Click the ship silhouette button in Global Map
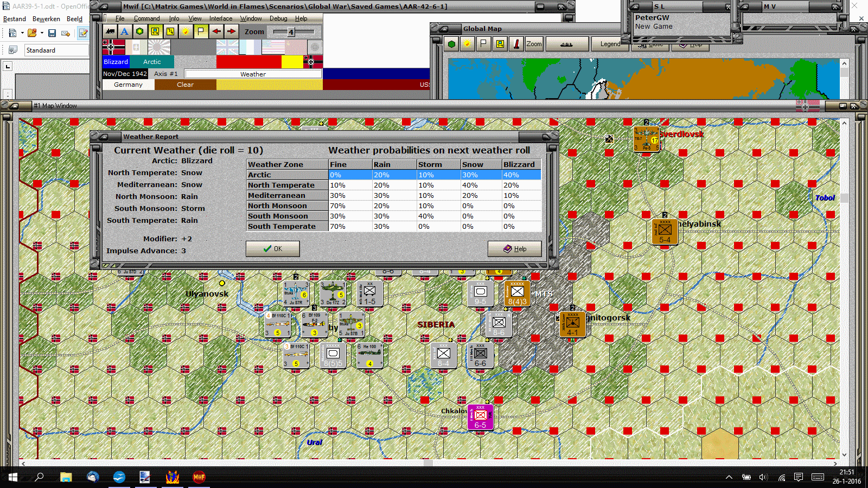This screenshot has width=868, height=488. click(566, 44)
